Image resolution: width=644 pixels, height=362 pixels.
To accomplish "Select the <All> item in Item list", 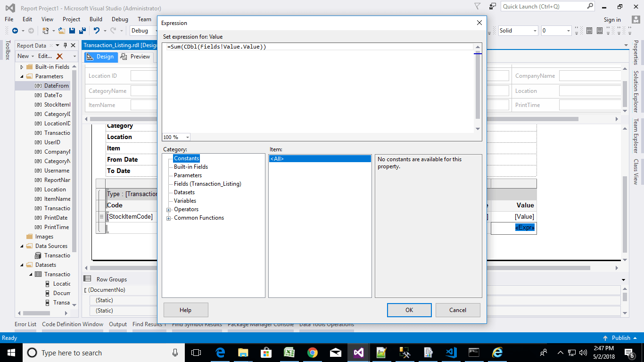I will coord(320,159).
